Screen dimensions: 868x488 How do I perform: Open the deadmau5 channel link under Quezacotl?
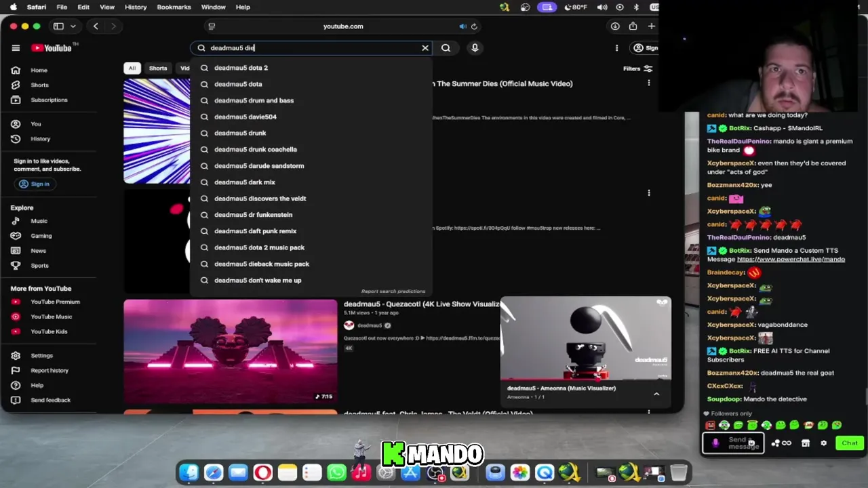click(x=370, y=325)
